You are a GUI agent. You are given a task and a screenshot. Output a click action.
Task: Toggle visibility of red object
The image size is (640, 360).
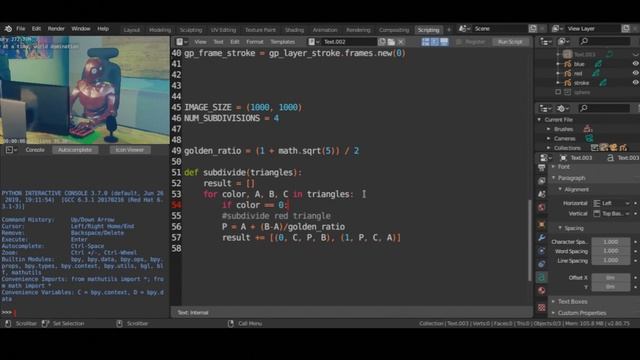click(x=636, y=73)
